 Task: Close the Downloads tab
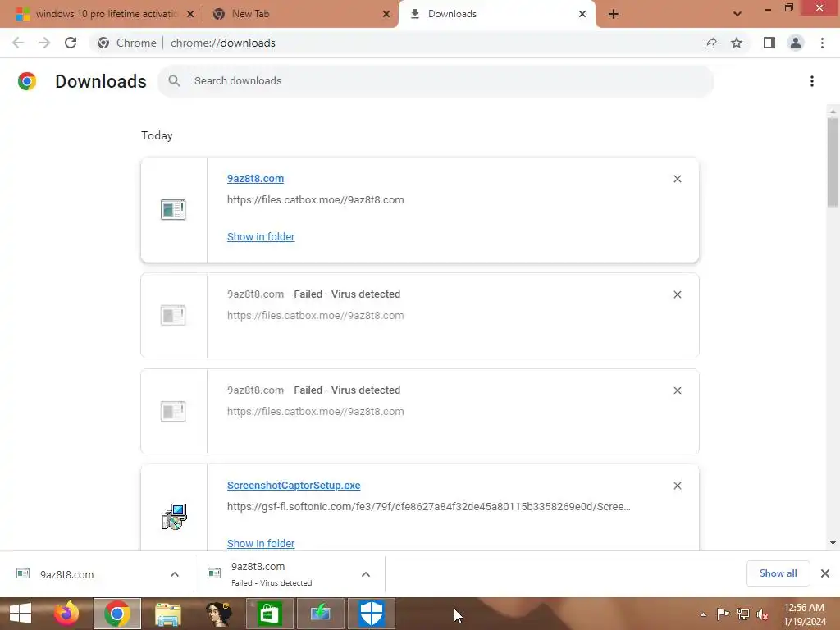[x=582, y=15]
